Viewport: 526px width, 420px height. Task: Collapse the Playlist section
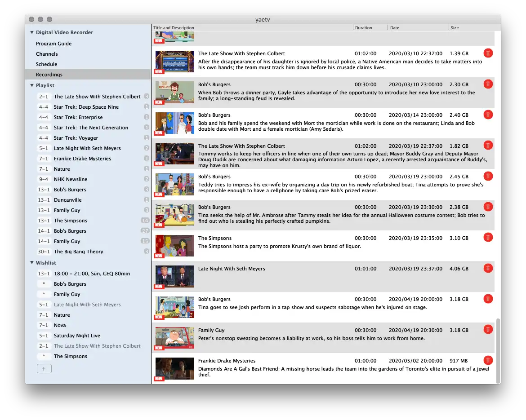pos(32,85)
